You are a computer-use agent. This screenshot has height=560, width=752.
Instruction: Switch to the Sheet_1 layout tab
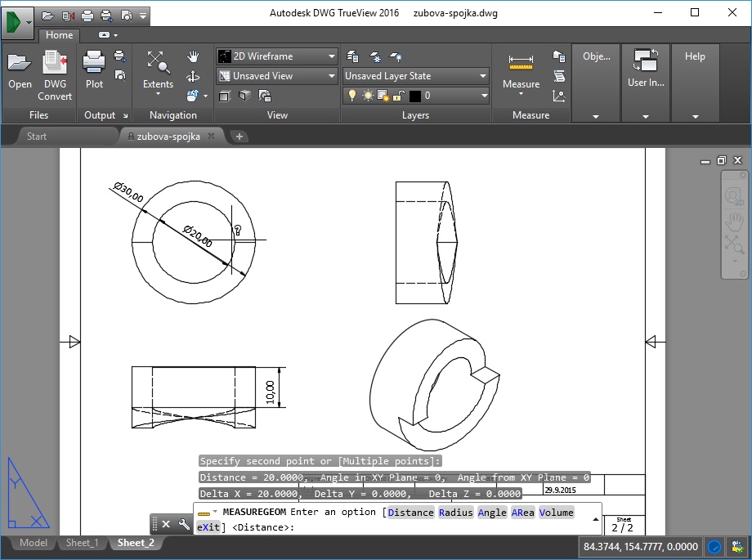pyautogui.click(x=82, y=543)
